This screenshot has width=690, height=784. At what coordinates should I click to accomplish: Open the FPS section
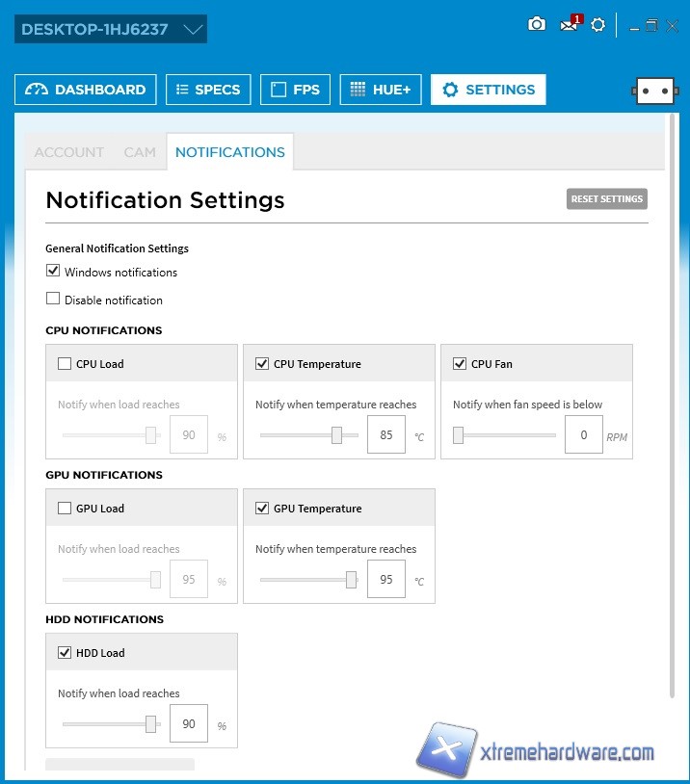pyautogui.click(x=295, y=90)
